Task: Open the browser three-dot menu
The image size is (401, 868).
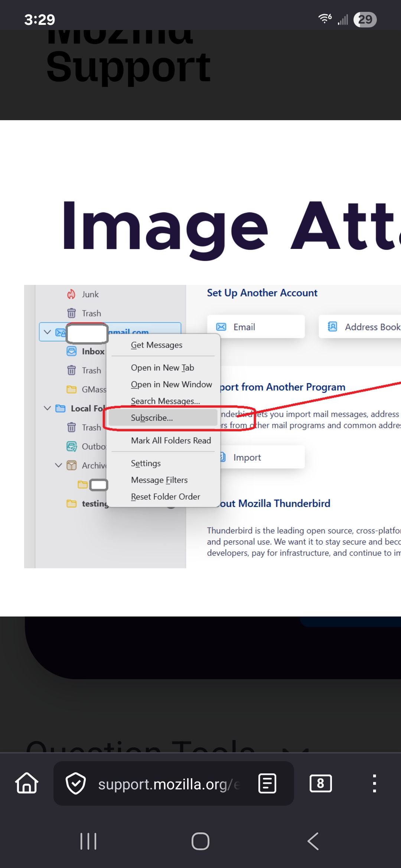Action: (x=374, y=783)
